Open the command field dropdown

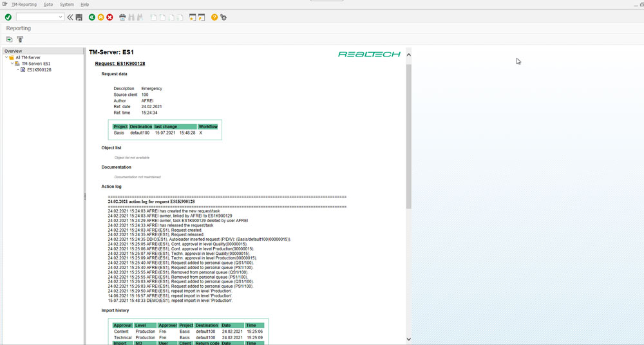click(x=61, y=17)
